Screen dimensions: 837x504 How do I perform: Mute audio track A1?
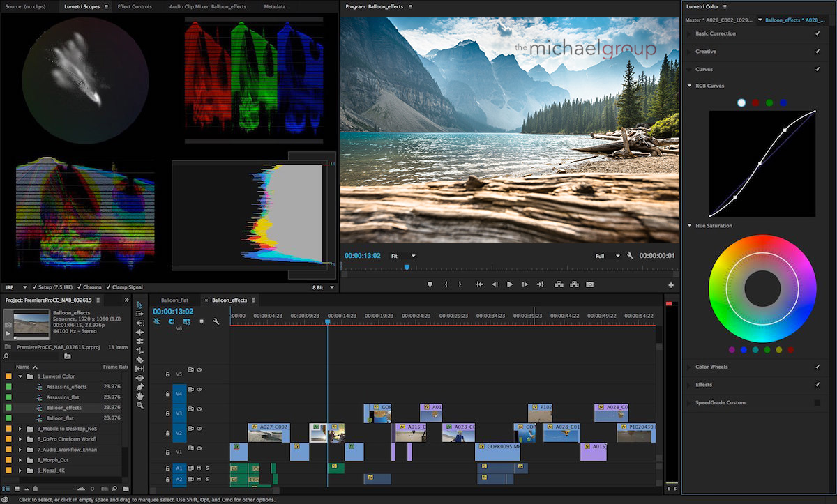coord(199,468)
